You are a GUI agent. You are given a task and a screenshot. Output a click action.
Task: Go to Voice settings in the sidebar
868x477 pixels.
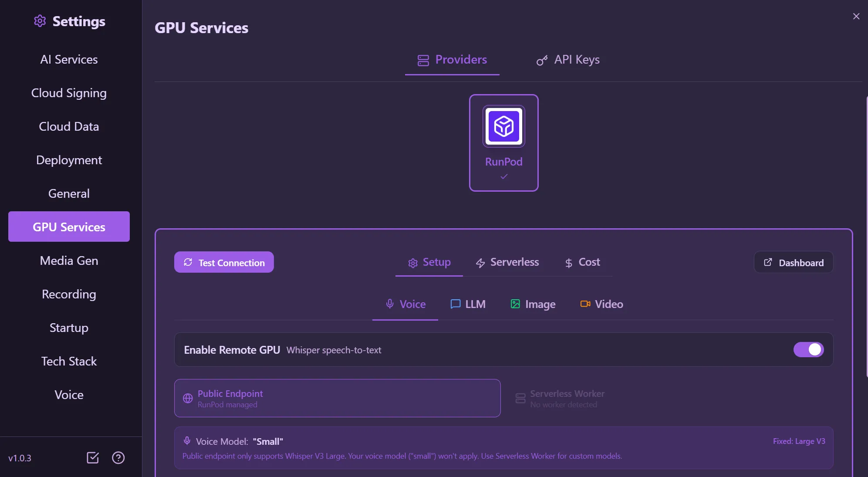pyautogui.click(x=69, y=395)
